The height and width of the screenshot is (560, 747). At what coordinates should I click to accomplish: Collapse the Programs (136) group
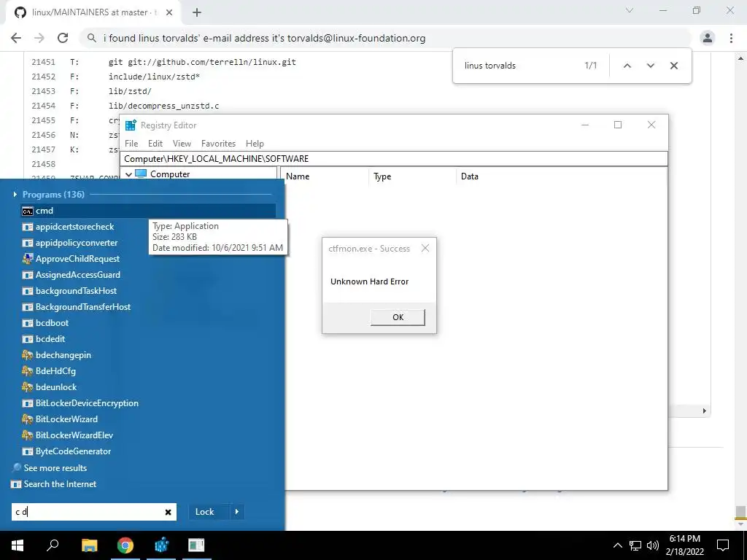coord(15,194)
